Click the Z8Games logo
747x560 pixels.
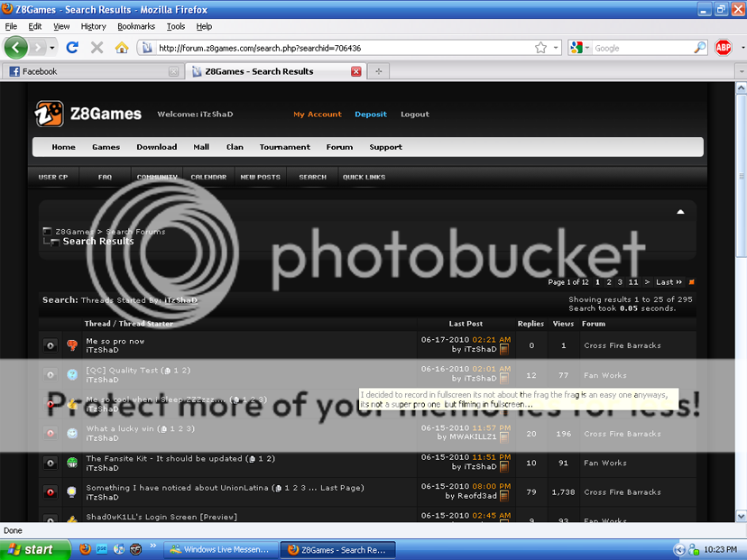click(x=88, y=114)
